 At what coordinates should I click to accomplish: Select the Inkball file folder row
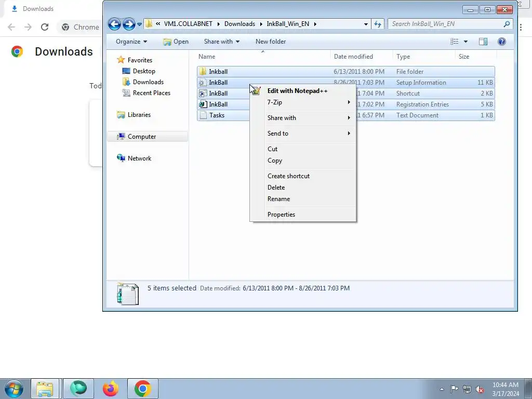click(x=345, y=72)
